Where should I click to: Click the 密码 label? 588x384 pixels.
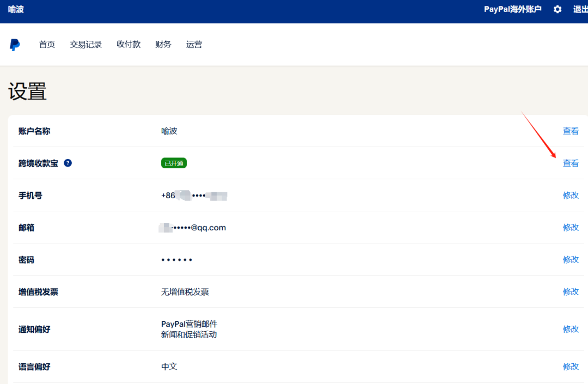(x=26, y=260)
